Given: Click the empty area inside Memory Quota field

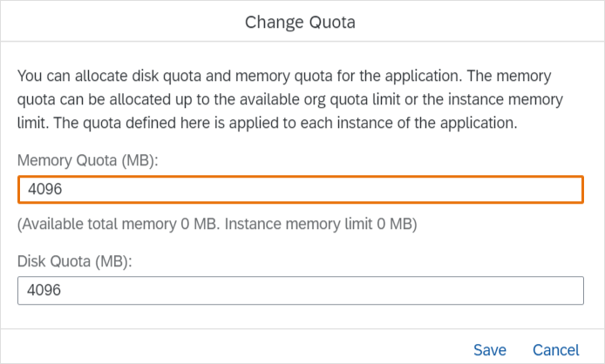Looking at the screenshot, I should 349,190.
